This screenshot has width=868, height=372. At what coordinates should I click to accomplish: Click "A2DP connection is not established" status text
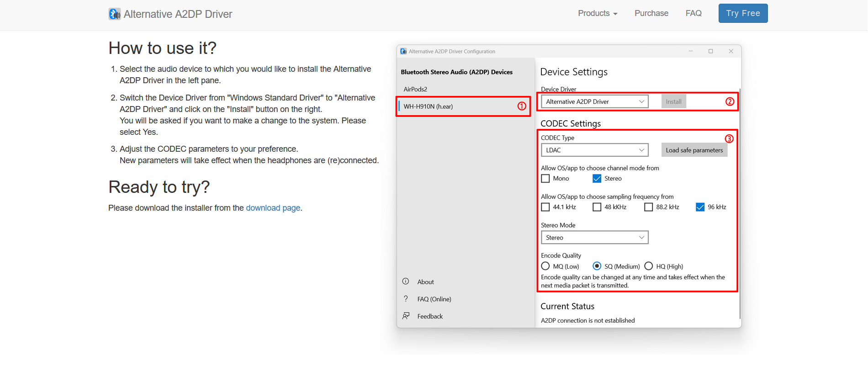click(588, 320)
